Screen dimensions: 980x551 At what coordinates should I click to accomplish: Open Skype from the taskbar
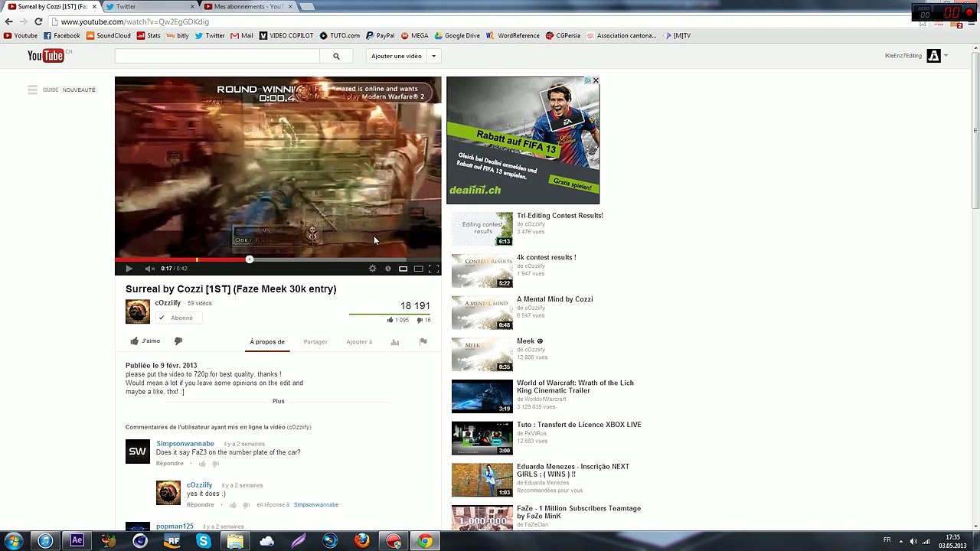[x=204, y=541]
